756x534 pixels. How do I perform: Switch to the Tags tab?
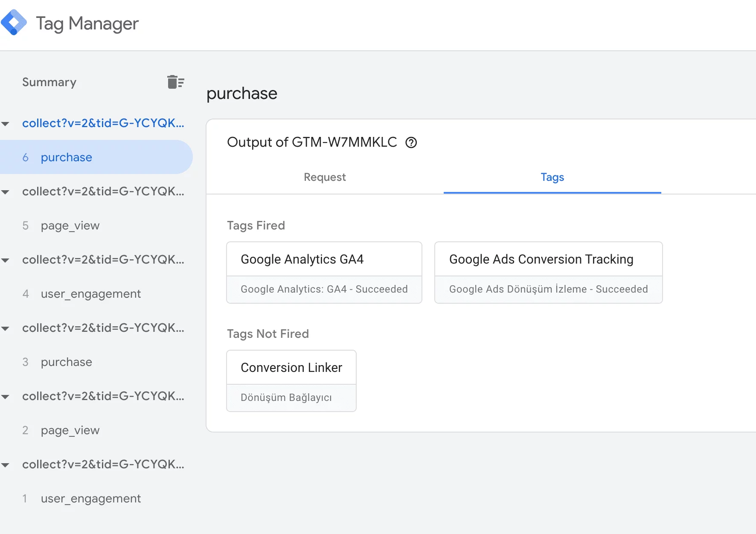pos(552,177)
